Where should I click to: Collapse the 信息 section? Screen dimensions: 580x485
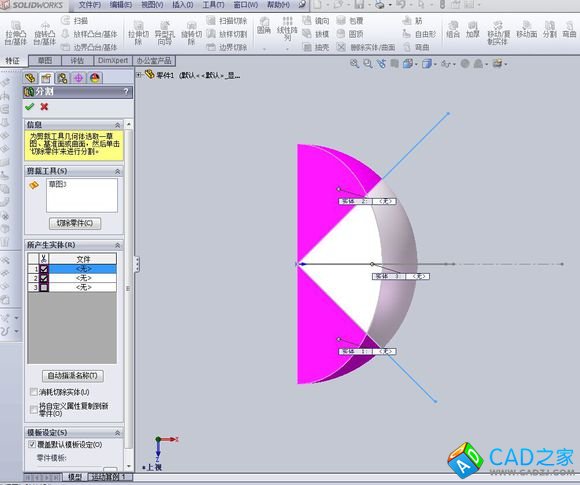tap(117, 125)
